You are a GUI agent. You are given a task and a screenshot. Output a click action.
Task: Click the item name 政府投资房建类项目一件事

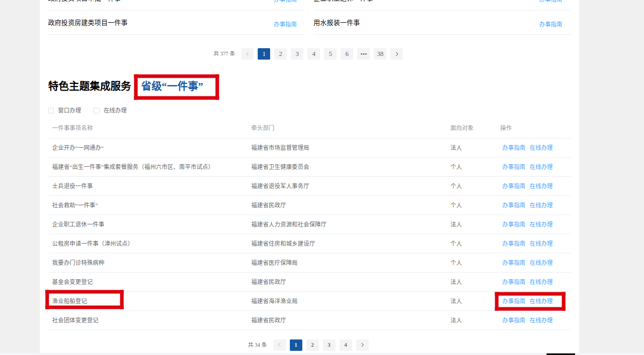(88, 23)
